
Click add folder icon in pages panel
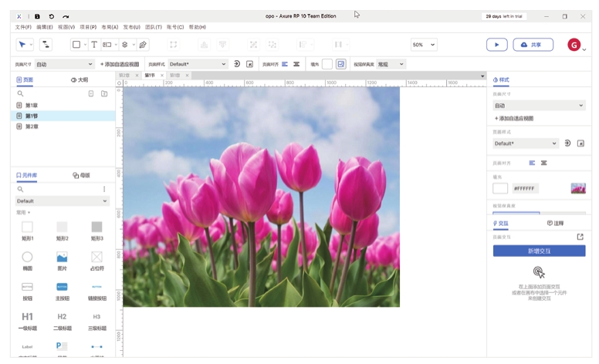point(104,93)
